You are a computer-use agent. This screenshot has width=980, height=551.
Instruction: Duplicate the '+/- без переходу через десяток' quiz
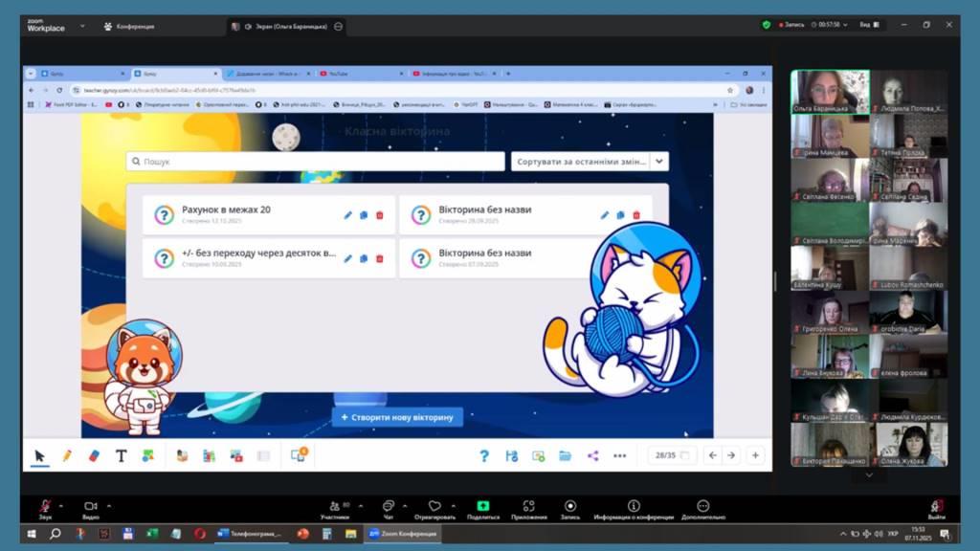[x=364, y=258]
